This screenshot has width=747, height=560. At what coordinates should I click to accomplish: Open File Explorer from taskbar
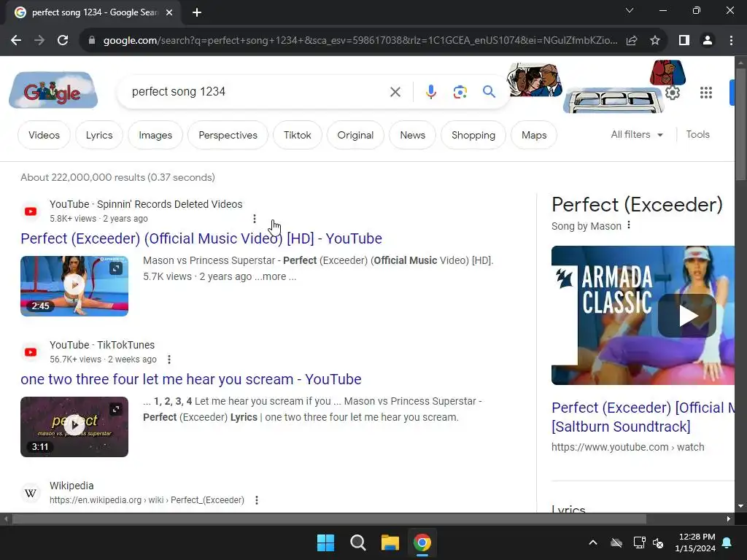click(x=390, y=542)
